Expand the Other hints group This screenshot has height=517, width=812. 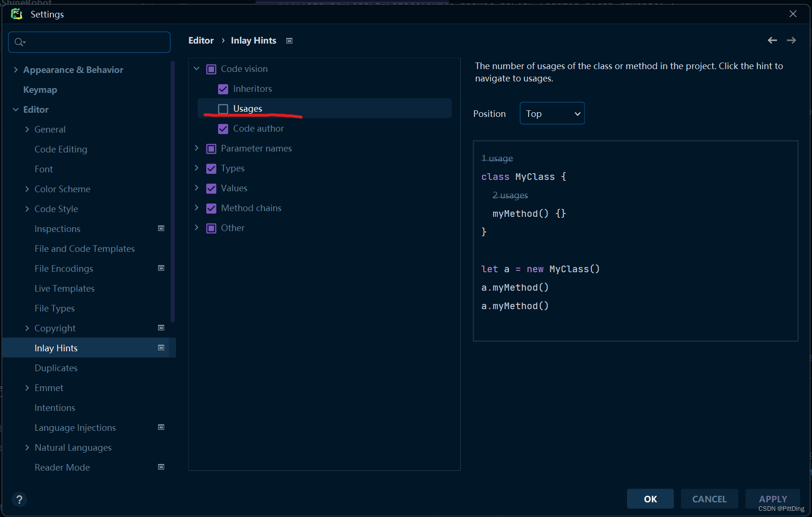197,228
